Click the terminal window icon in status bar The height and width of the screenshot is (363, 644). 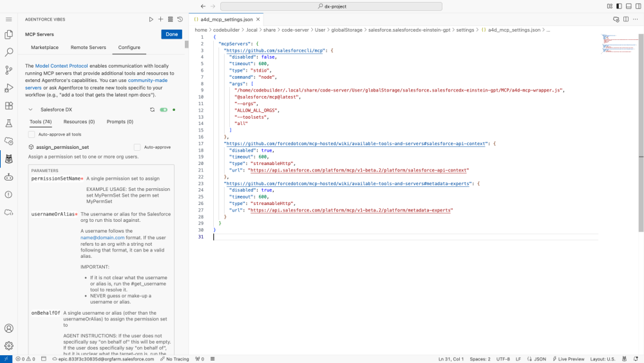coord(44,359)
